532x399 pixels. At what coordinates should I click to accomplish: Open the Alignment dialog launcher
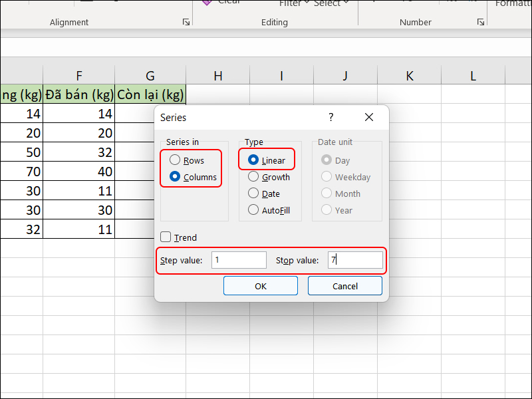[186, 23]
